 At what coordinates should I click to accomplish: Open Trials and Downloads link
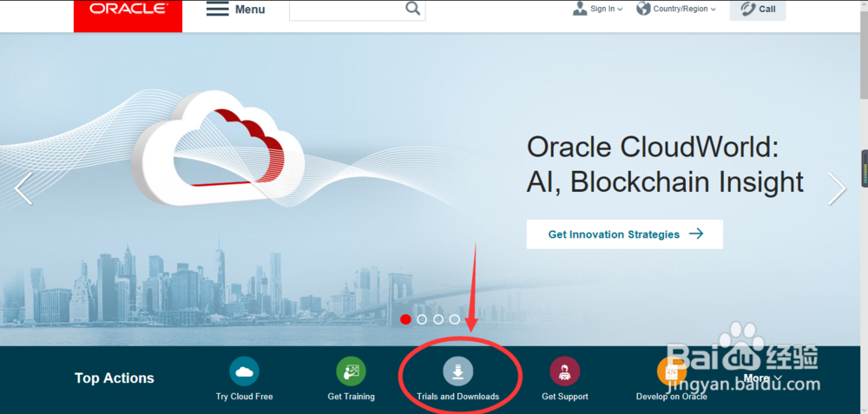(x=457, y=397)
